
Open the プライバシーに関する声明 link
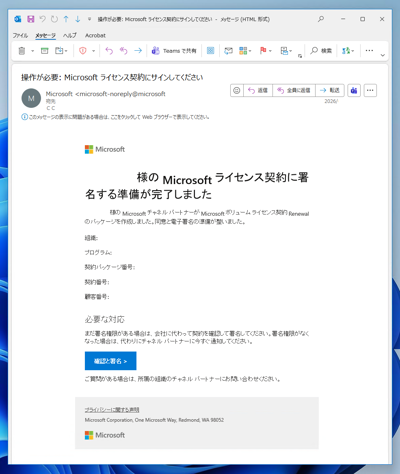[x=112, y=410]
